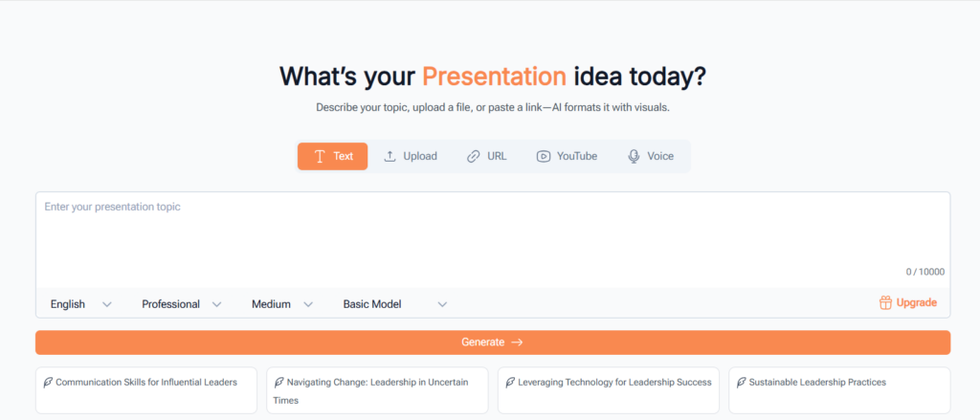980x420 pixels.
Task: Click the microphone Voice icon
Action: pos(634,156)
